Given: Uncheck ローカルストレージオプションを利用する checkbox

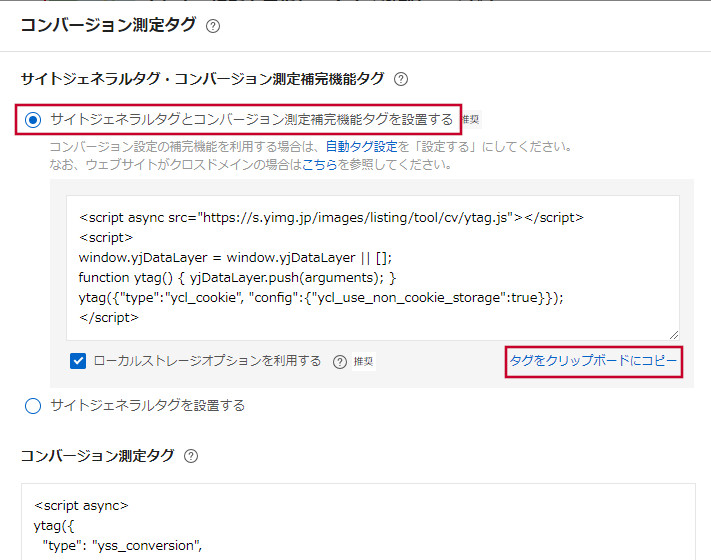Looking at the screenshot, I should [x=78, y=361].
